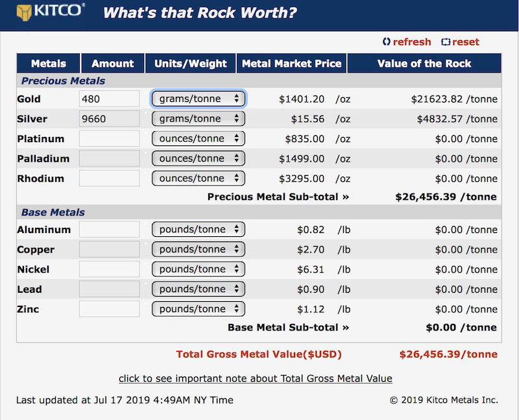Screen dimensions: 519x420
Task: Click the Total Gross Metal Value($USD) label
Action: pyautogui.click(x=259, y=354)
